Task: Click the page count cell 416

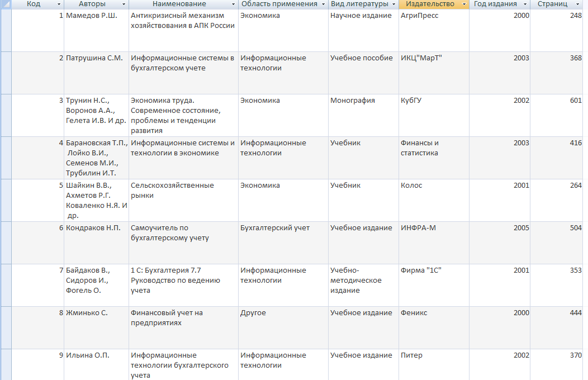Action: (x=557, y=158)
